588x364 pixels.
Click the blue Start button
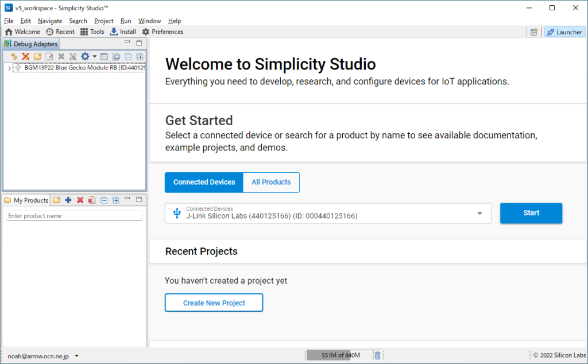click(x=531, y=213)
